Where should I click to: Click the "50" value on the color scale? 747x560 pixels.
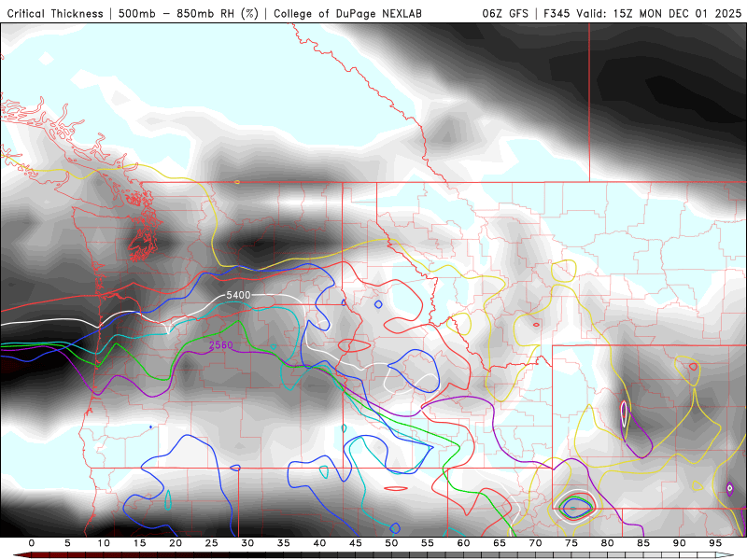[391, 543]
